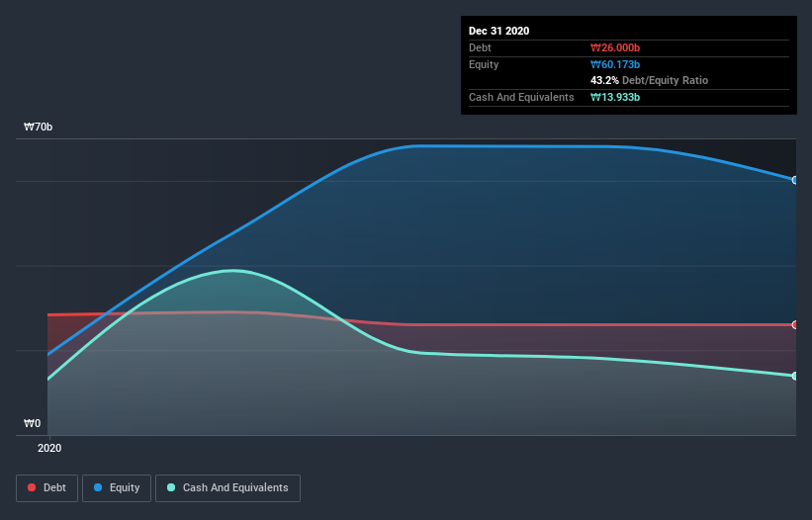Viewport: 812px width, 520px height.
Task: Select the Cash endpoint marker on chart
Action: click(795, 376)
